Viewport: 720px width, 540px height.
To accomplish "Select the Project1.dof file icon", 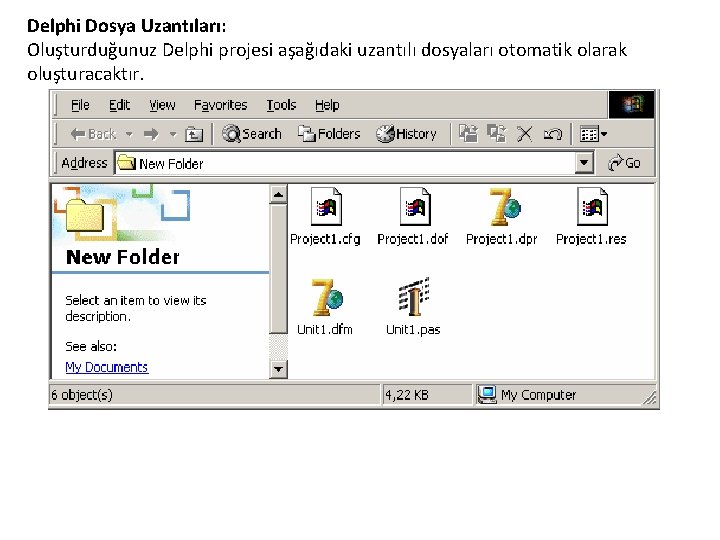I will click(x=415, y=207).
